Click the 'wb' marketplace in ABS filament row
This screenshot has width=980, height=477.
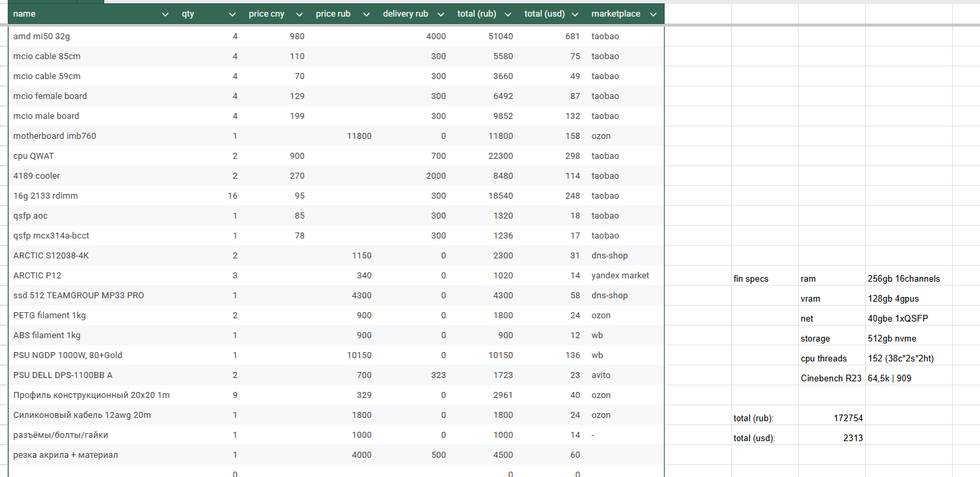(625, 335)
